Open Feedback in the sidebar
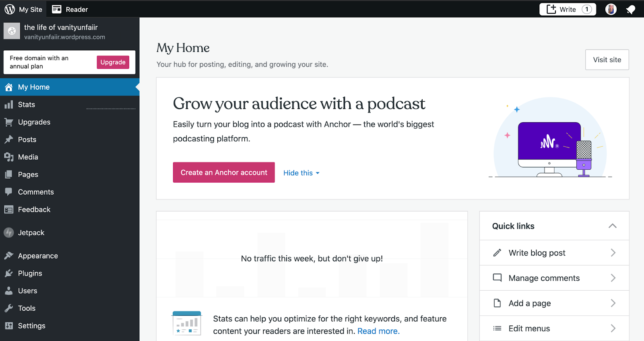The image size is (644, 341). [x=70, y=210]
